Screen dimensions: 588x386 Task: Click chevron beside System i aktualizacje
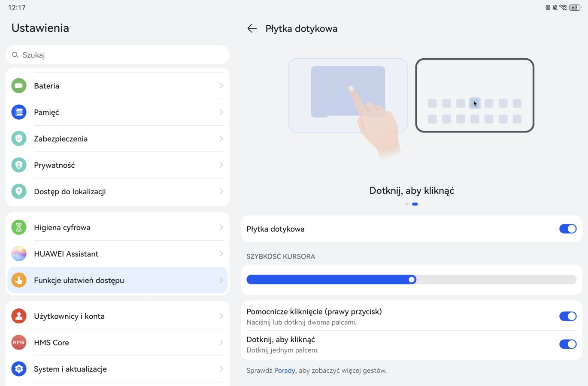221,369
